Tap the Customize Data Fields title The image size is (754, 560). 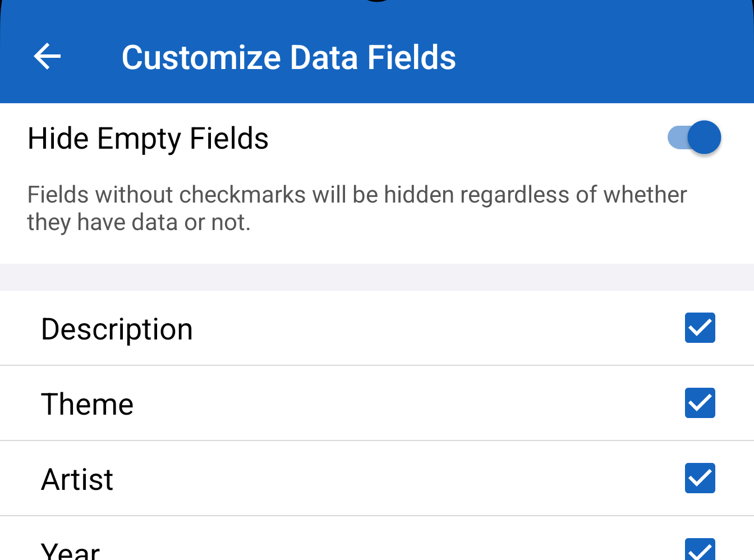coord(288,57)
